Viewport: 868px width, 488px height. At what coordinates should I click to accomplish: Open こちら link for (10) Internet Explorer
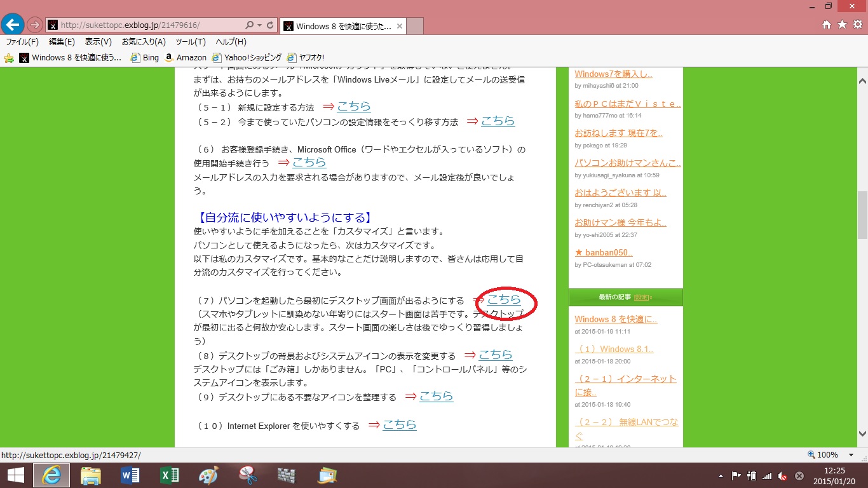[400, 424]
